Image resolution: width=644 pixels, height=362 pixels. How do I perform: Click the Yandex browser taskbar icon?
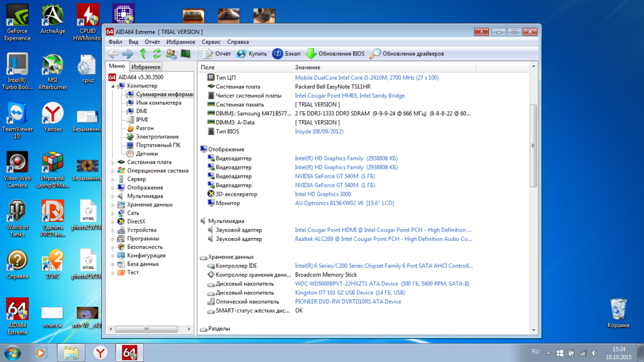100,352
